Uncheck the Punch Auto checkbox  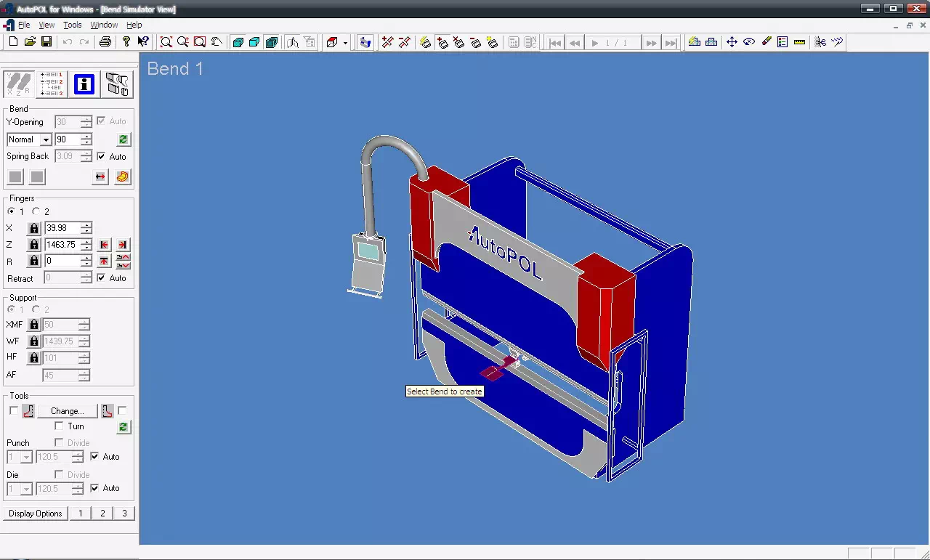[x=94, y=457]
